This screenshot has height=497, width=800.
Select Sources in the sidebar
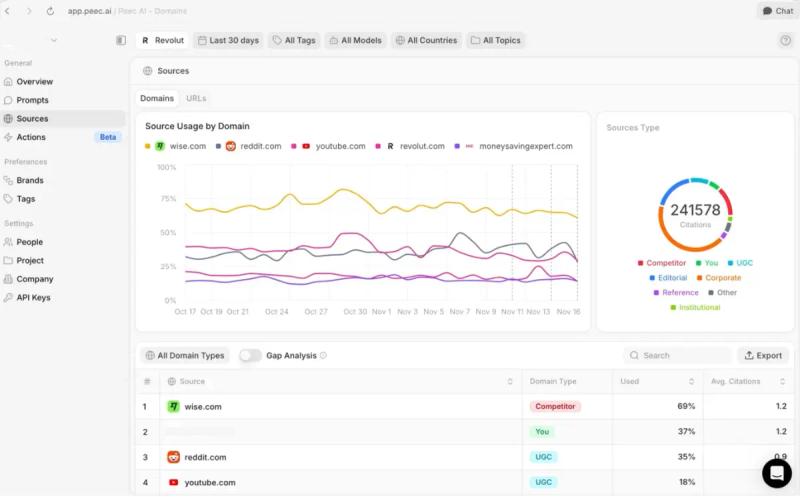pyautogui.click(x=62, y=118)
